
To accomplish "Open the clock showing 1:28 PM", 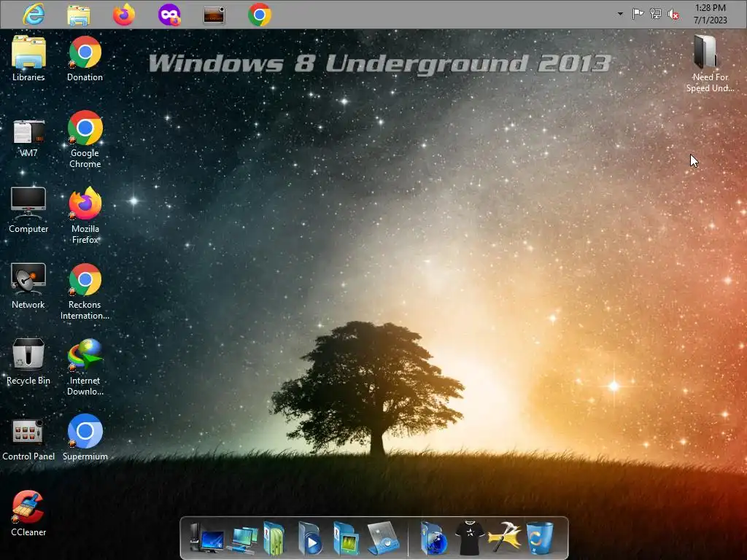I will [x=711, y=14].
